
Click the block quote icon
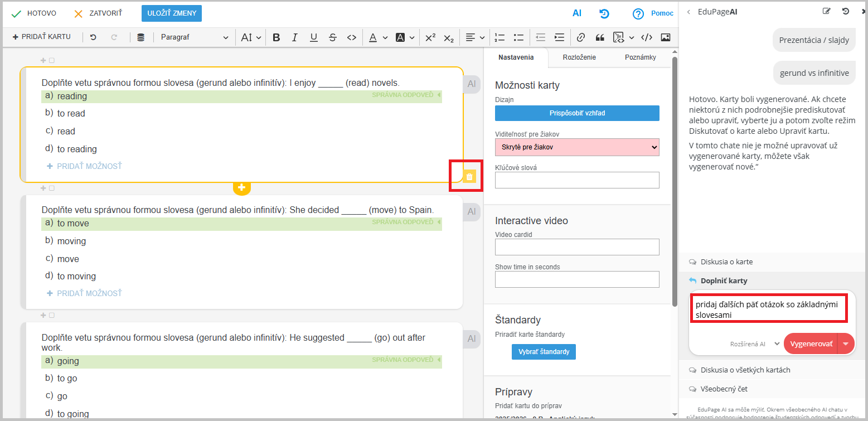pos(600,37)
